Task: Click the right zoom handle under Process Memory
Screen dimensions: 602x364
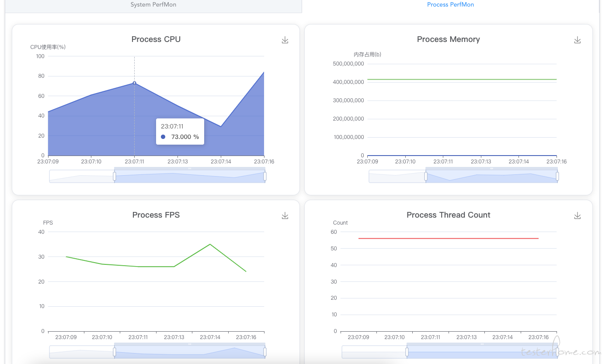Action: click(x=557, y=176)
